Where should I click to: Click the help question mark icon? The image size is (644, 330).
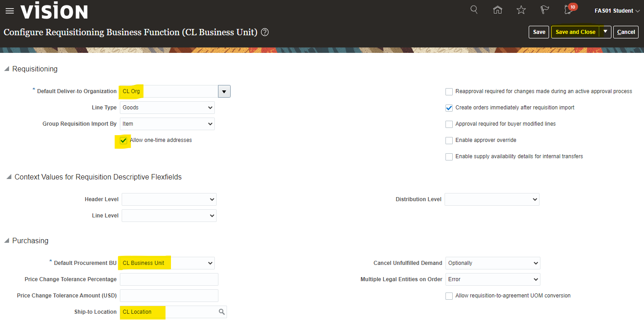(265, 32)
